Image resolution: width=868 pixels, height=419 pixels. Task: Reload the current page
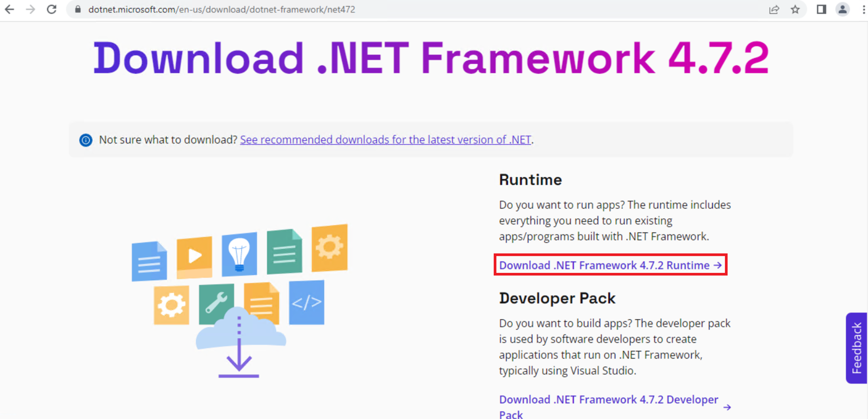tap(52, 9)
